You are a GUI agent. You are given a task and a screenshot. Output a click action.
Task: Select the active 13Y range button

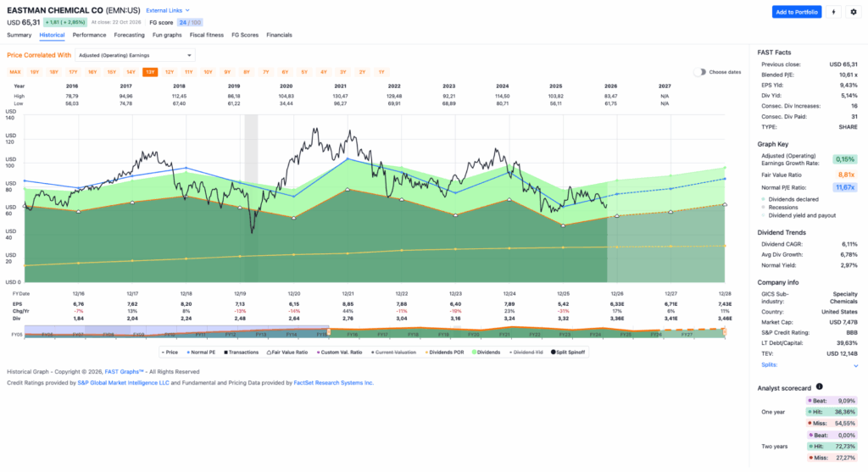(x=150, y=72)
